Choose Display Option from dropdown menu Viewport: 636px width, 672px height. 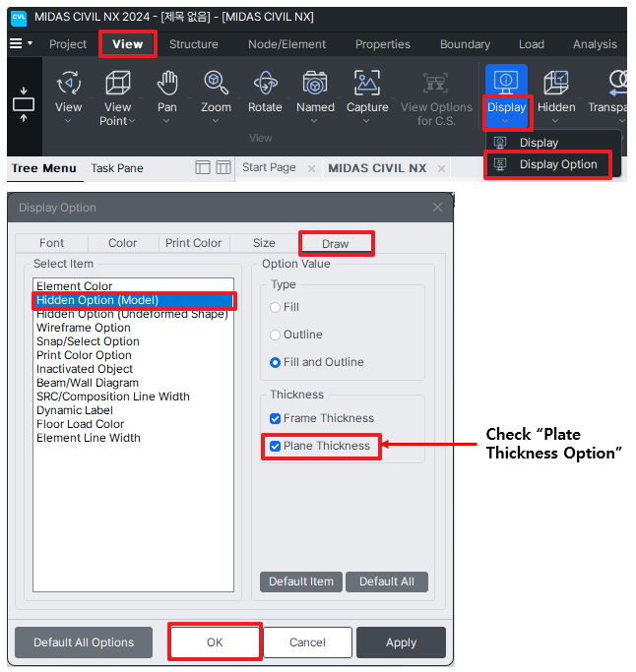pos(547,164)
